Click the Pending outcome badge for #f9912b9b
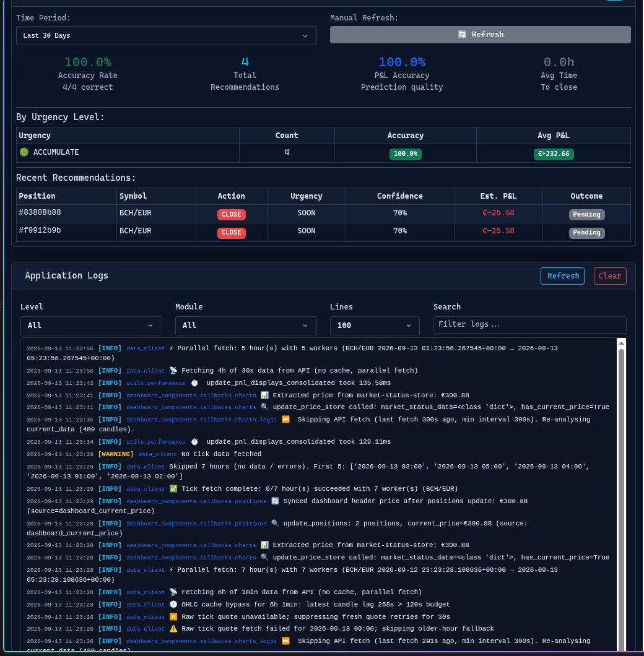 coord(586,233)
